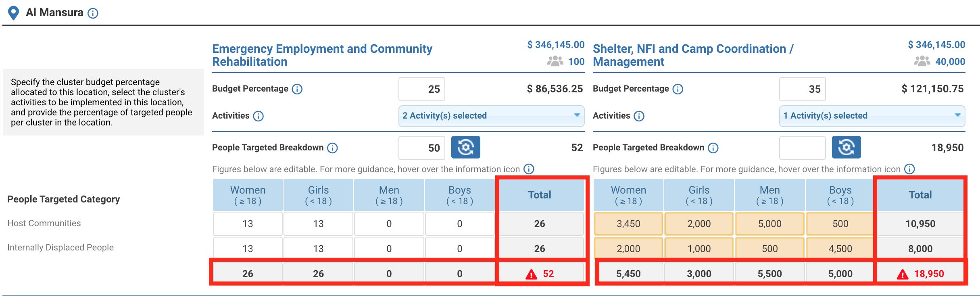Click the people icon beside 40,000 targeted
The image size is (980, 296).
[922, 61]
